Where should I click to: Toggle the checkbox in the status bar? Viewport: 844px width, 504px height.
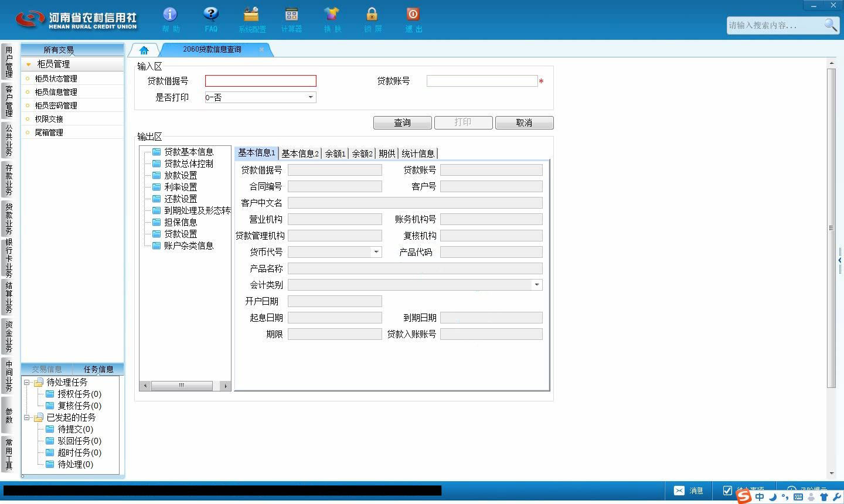pyautogui.click(x=727, y=491)
